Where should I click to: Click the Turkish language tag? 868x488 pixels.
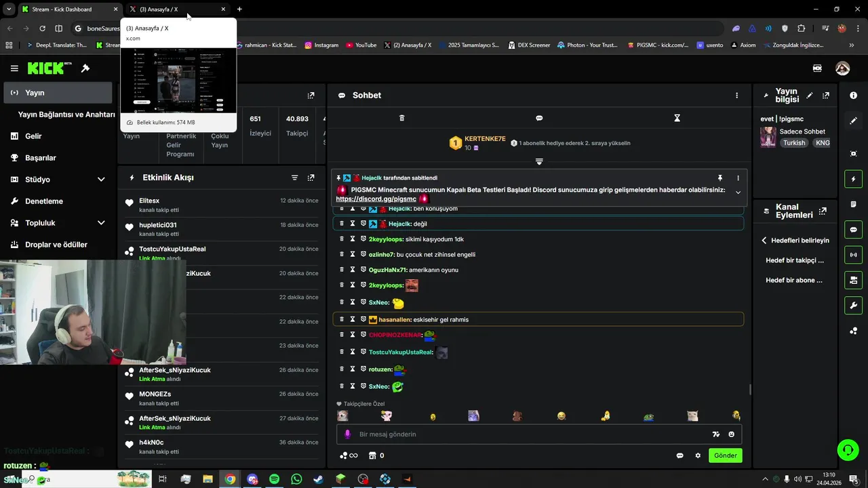[x=794, y=143]
